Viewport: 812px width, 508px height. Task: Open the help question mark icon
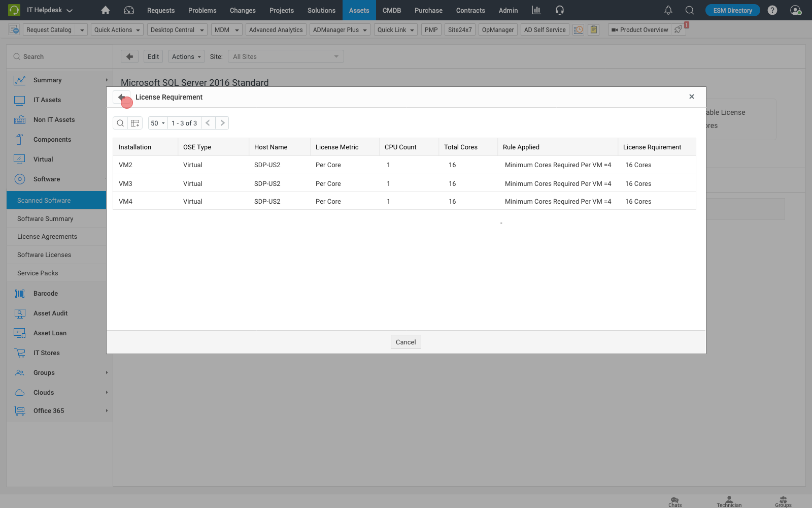tap(772, 10)
